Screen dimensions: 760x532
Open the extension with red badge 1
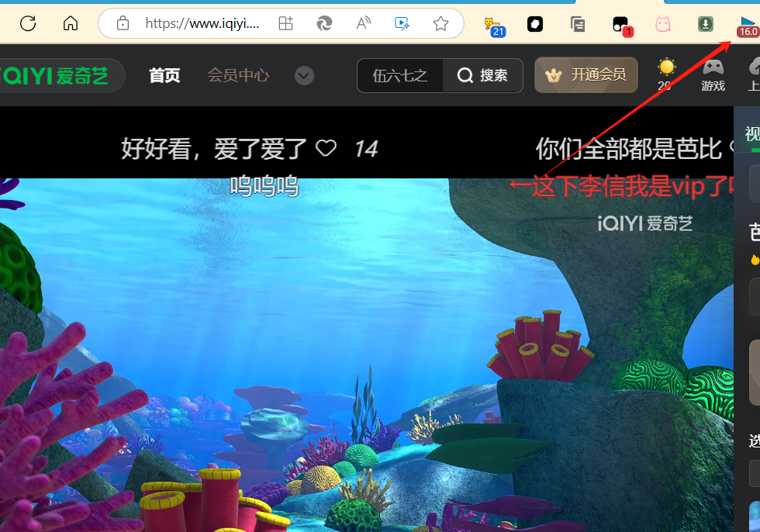tap(622, 26)
